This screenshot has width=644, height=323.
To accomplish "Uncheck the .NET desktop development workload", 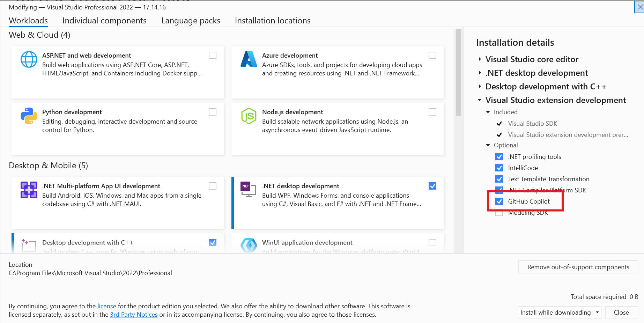I will 432,186.
